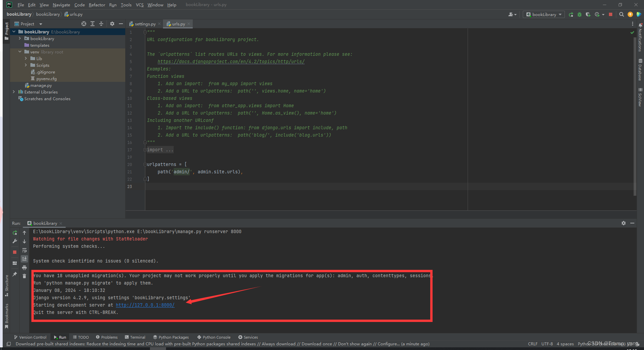This screenshot has width=644, height=350.
Task: Toggle layout view in Run panel
Action: pyautogui.click(x=15, y=263)
